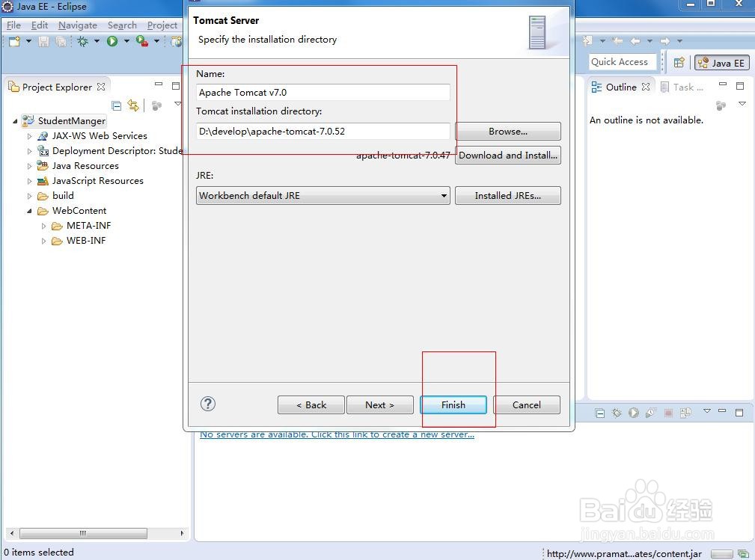
Task: Open the File menu
Action: click(x=13, y=25)
